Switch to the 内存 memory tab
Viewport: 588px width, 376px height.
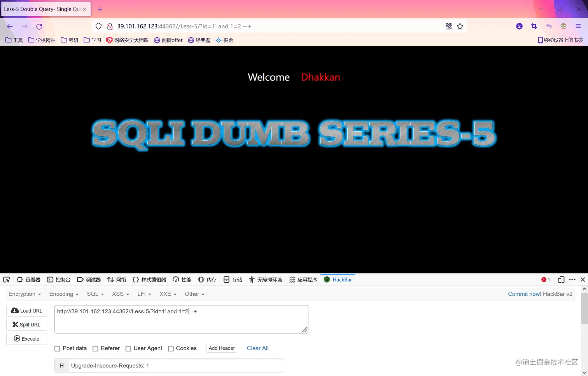pos(207,280)
